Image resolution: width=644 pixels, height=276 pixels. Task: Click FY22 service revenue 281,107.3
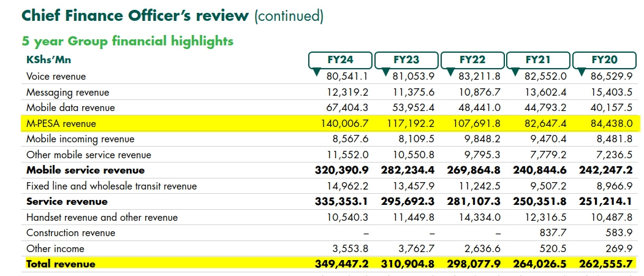click(x=474, y=202)
